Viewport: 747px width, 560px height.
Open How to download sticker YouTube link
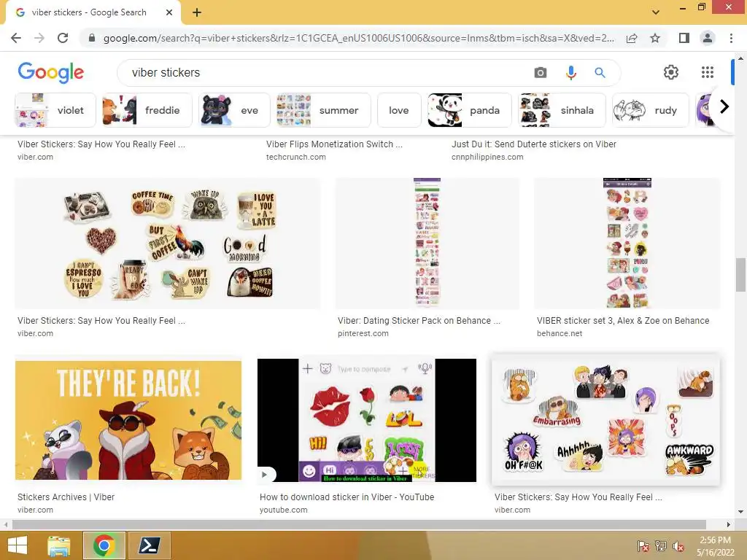(347, 497)
